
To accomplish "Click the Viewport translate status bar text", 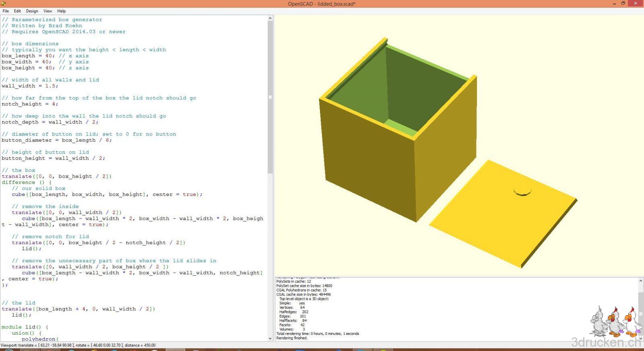I will (x=78, y=345).
